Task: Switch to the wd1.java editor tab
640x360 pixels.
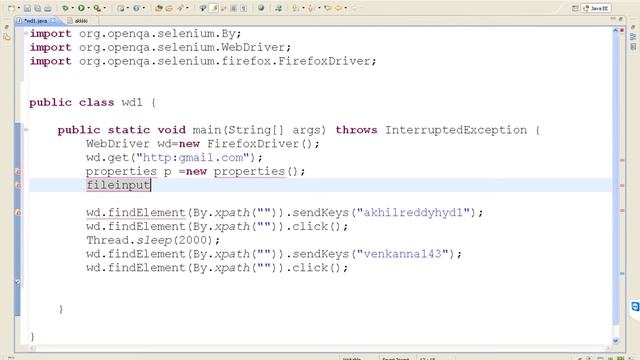Action: (x=36, y=20)
